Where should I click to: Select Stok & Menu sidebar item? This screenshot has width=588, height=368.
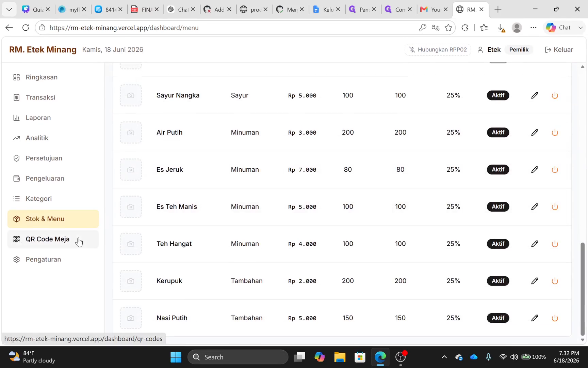53,219
